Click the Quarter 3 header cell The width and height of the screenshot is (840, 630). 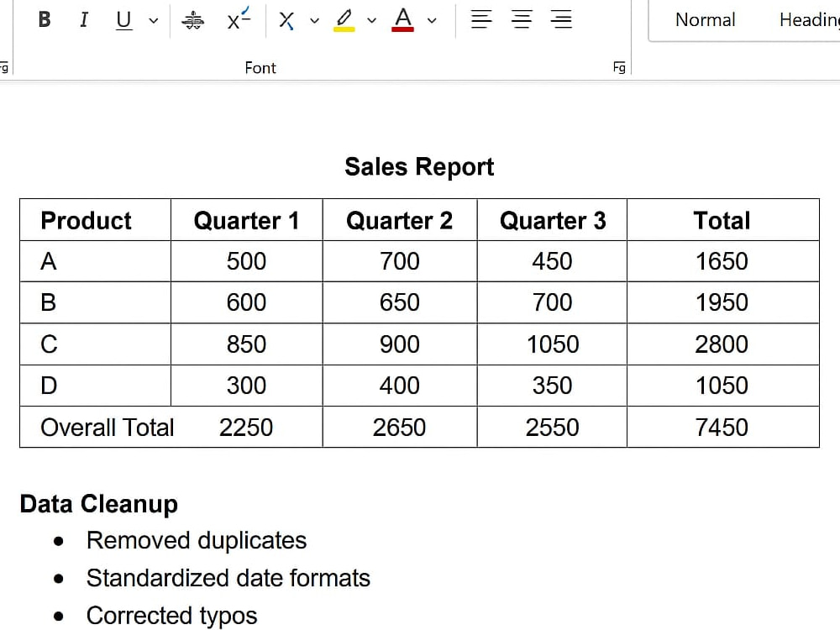pyautogui.click(x=553, y=220)
